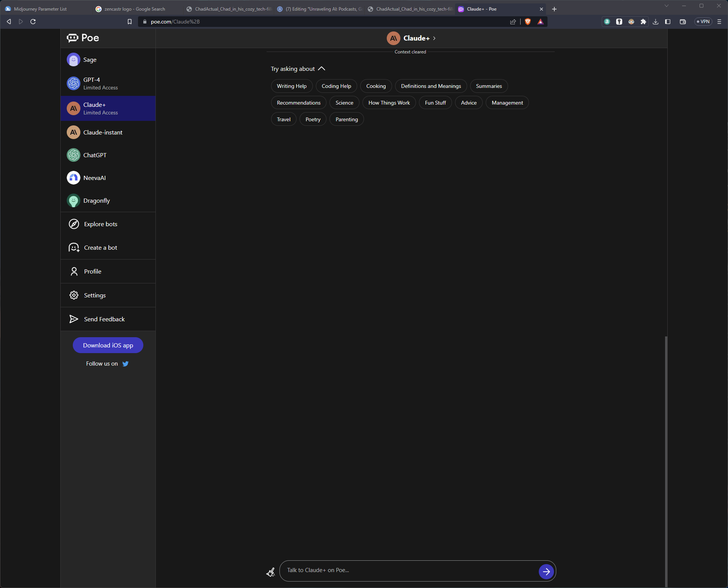The width and height of the screenshot is (728, 588).
Task: Toggle browser sidebar panel icon
Action: click(668, 22)
